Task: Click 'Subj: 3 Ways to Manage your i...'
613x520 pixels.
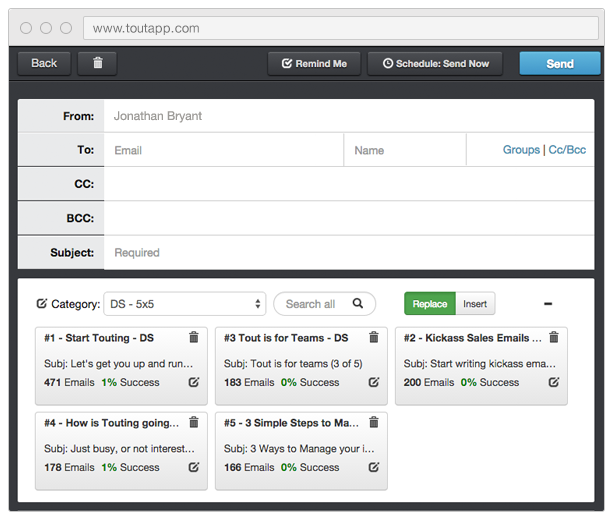Action: pyautogui.click(x=299, y=449)
